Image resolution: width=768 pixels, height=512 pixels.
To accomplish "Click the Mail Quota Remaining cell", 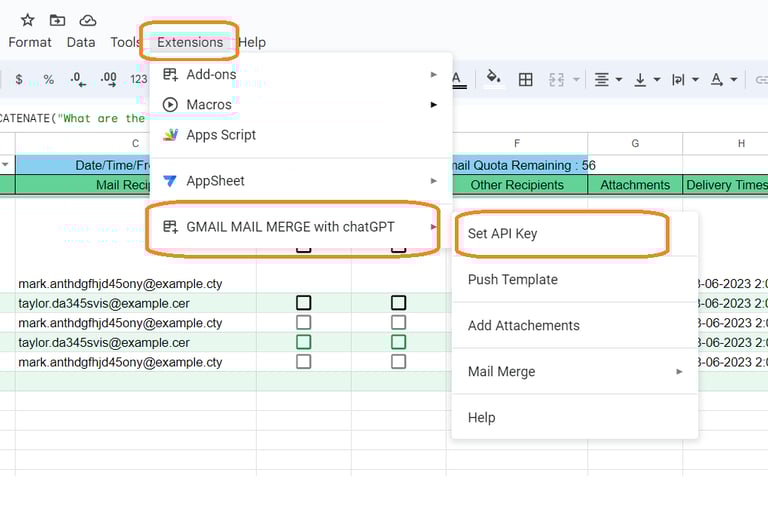I will (x=520, y=165).
